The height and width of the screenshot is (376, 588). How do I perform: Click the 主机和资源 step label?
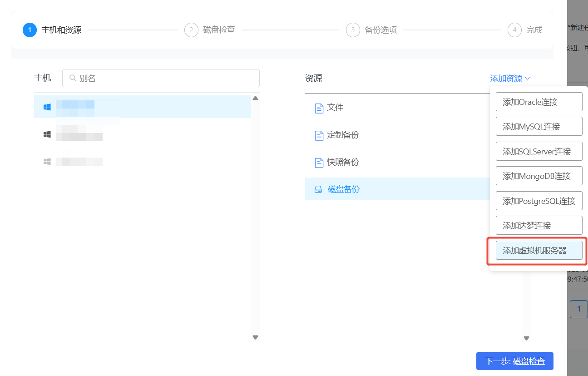coord(61,30)
